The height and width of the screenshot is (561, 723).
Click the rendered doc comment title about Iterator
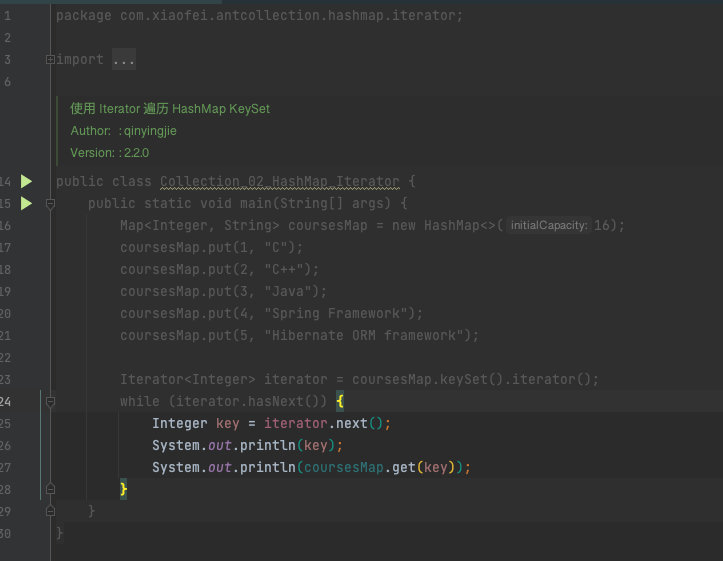170,108
